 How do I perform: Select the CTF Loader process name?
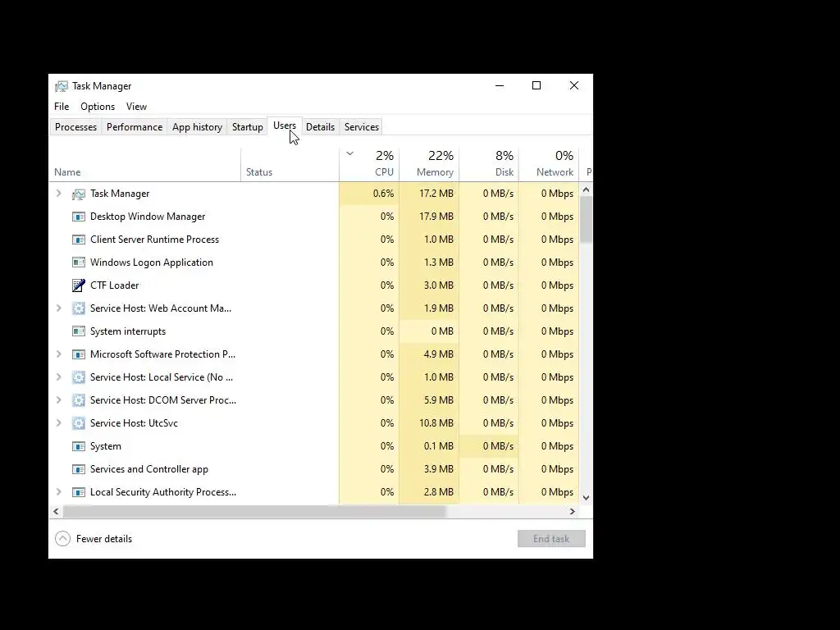[115, 285]
